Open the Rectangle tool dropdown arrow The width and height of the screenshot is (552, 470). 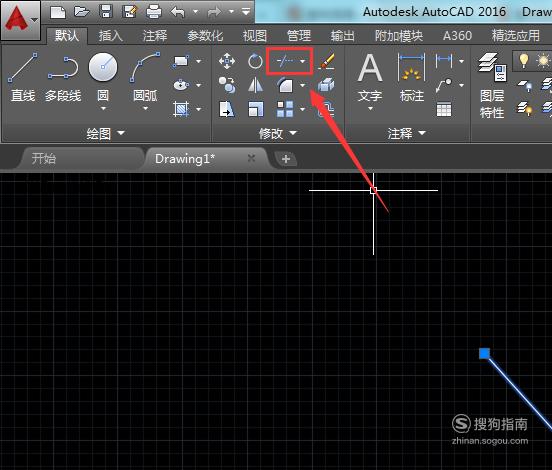(199, 61)
